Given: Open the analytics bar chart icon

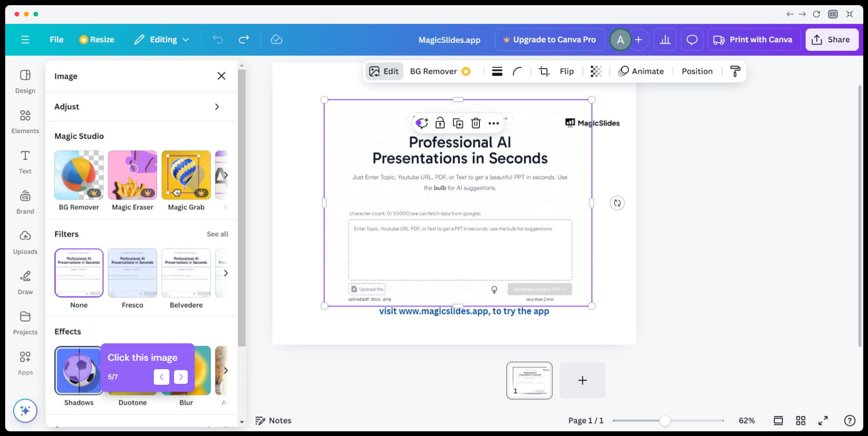Looking at the screenshot, I should 665,40.
